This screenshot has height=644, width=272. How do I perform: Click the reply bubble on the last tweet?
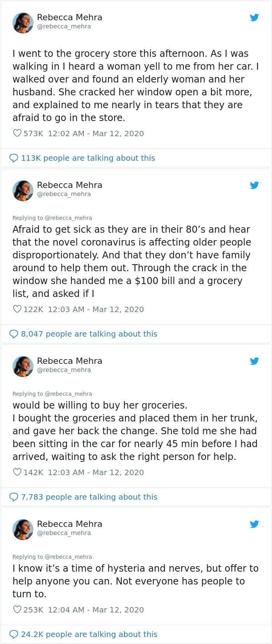click(14, 634)
